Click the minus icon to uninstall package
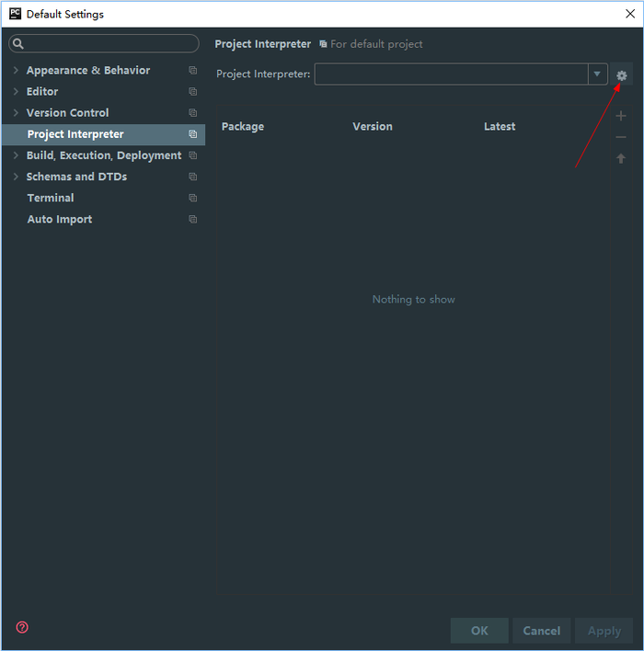Viewport: 644px width, 651px height. [621, 137]
